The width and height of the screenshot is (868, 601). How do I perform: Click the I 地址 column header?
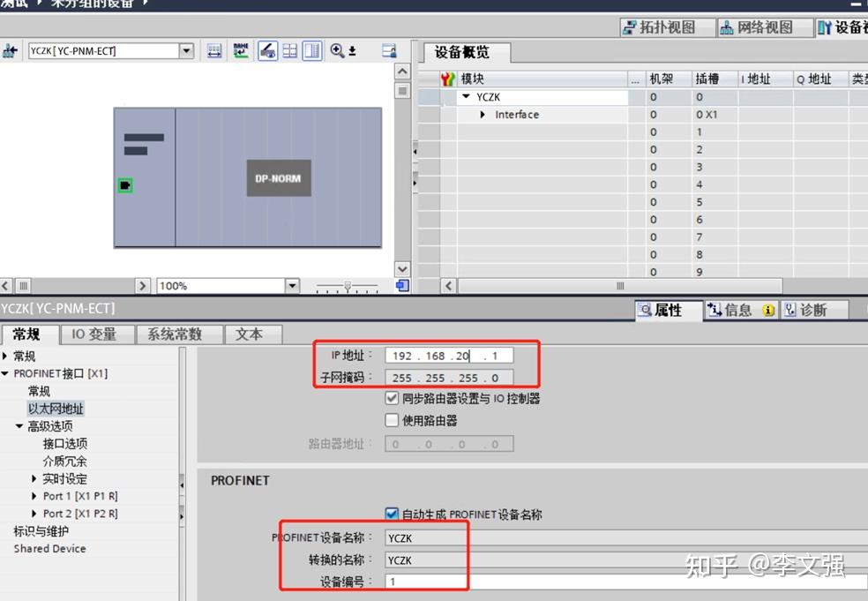tap(765, 79)
